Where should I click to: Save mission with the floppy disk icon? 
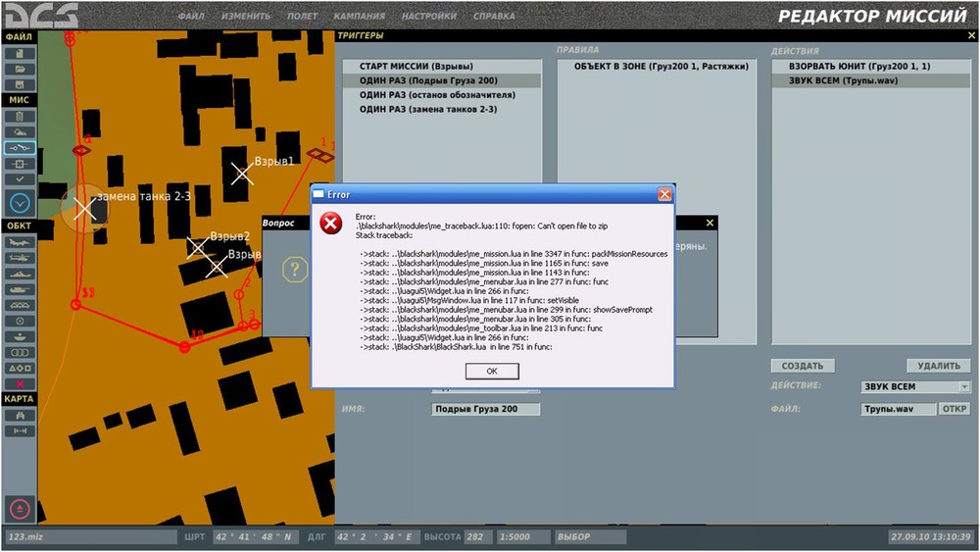pyautogui.click(x=20, y=84)
